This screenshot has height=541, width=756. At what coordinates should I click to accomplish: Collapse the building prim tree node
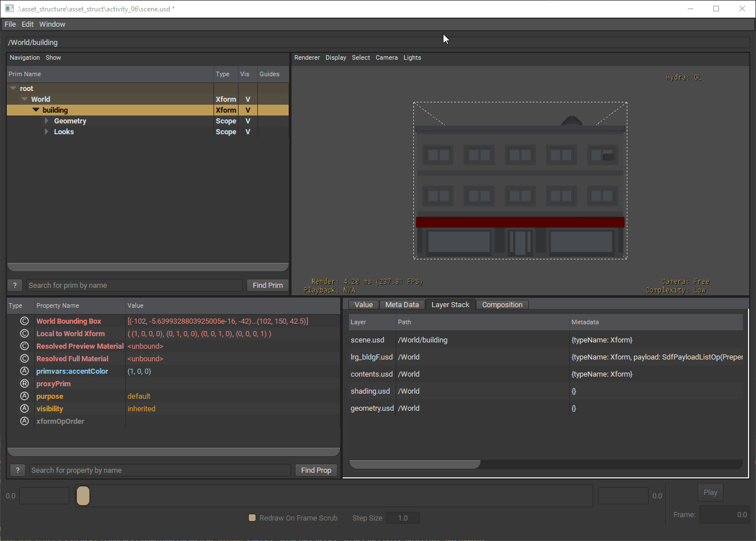36,110
